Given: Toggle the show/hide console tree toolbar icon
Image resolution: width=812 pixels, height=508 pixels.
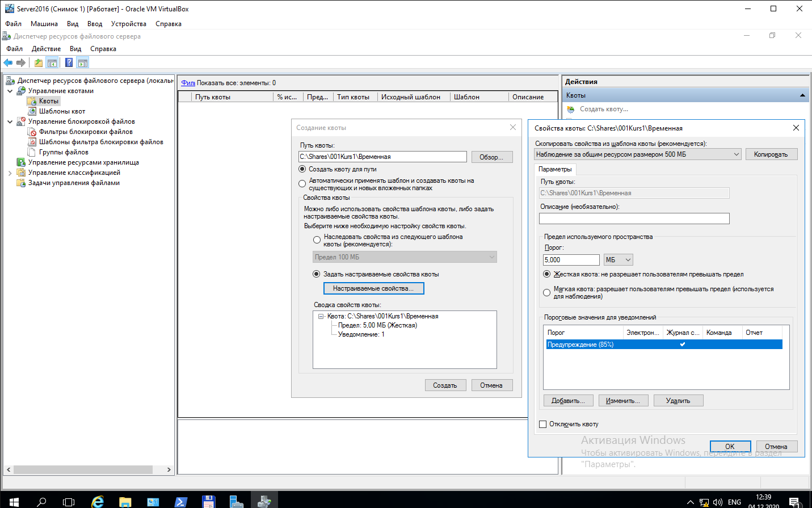Looking at the screenshot, I should [x=52, y=62].
